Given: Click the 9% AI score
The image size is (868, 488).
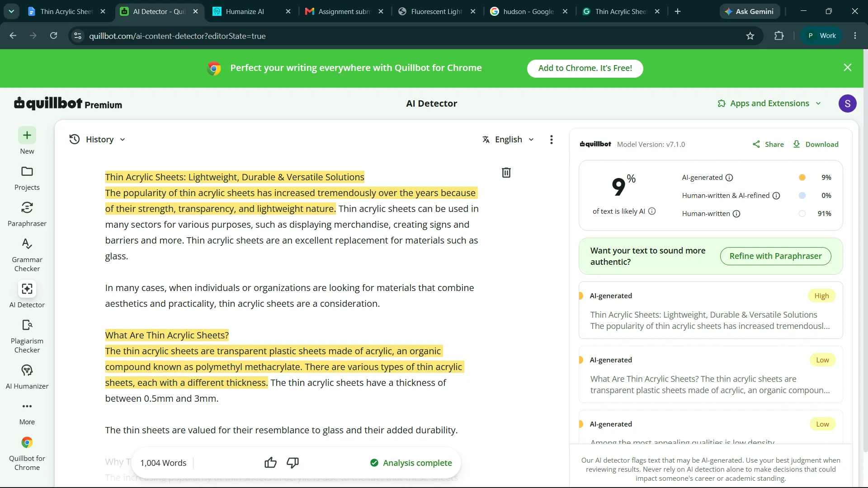Looking at the screenshot, I should point(623,186).
